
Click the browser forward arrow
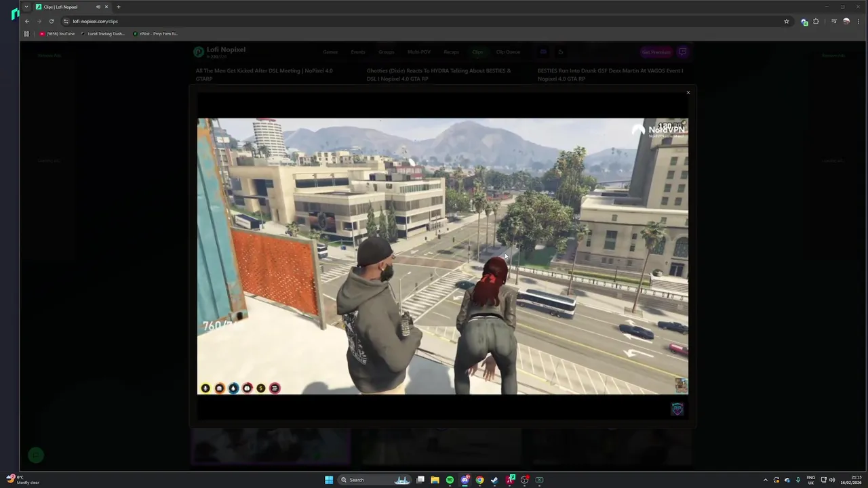tap(39, 21)
